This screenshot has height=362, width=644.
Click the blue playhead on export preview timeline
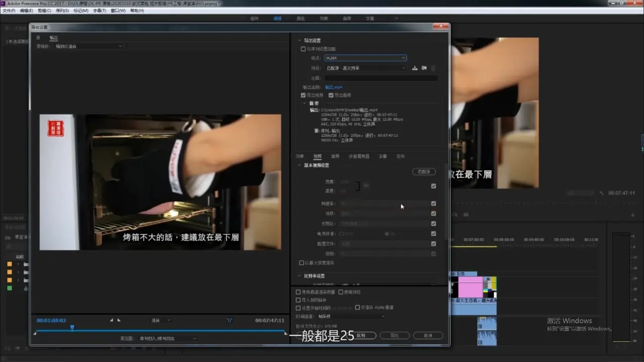coord(72,328)
